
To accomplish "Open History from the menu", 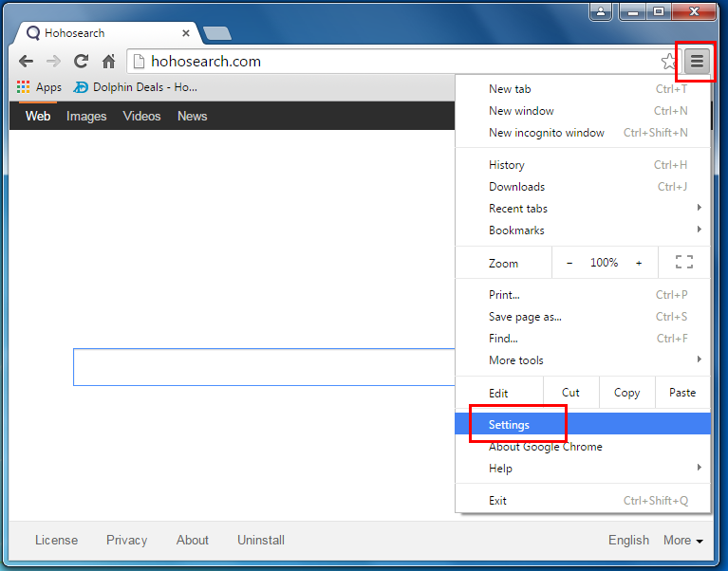I will [x=583, y=165].
